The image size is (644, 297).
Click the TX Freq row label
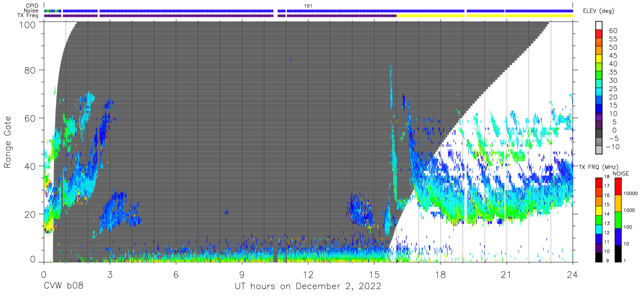tap(28, 16)
